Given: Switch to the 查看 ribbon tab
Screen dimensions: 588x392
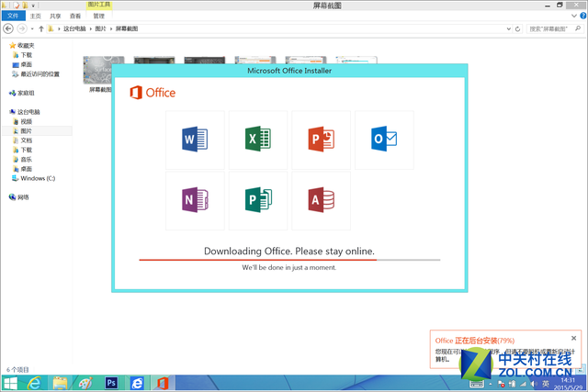Looking at the screenshot, I should [x=75, y=17].
